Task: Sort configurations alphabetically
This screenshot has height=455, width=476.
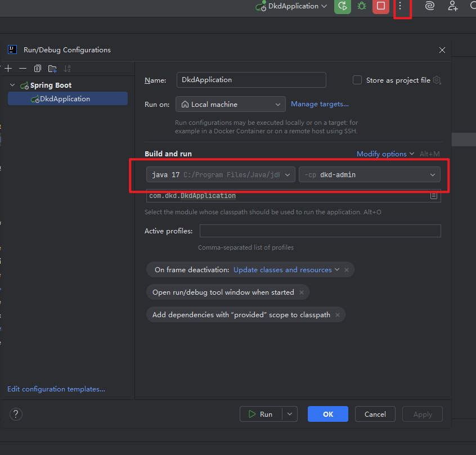Action: pos(67,69)
